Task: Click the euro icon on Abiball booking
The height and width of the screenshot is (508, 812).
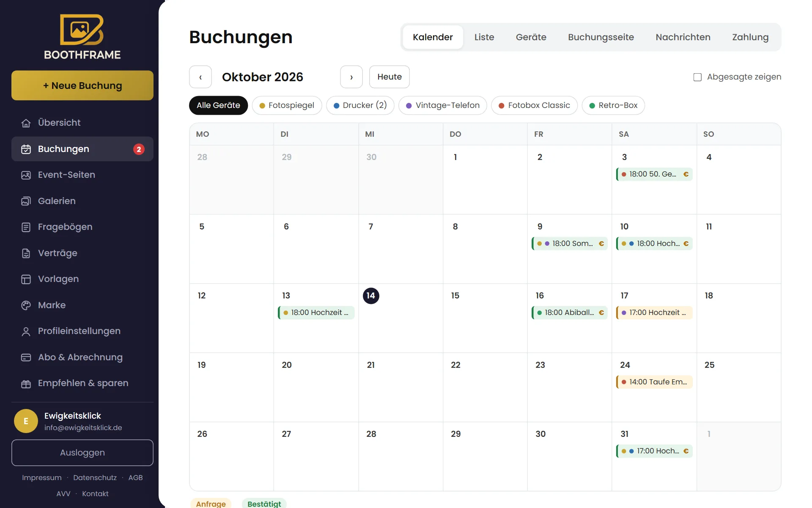Action: click(x=601, y=312)
